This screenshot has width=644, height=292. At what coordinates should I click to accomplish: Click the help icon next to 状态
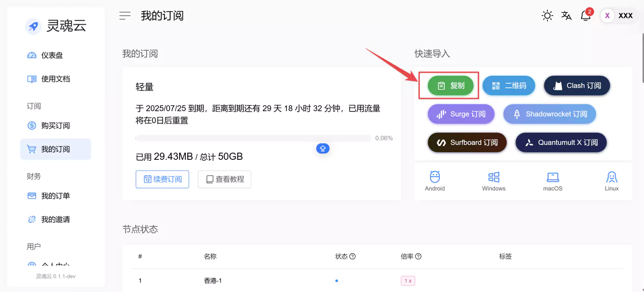click(353, 256)
